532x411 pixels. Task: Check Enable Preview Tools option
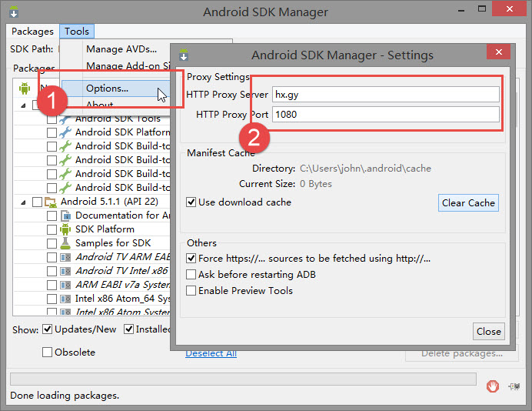click(191, 291)
